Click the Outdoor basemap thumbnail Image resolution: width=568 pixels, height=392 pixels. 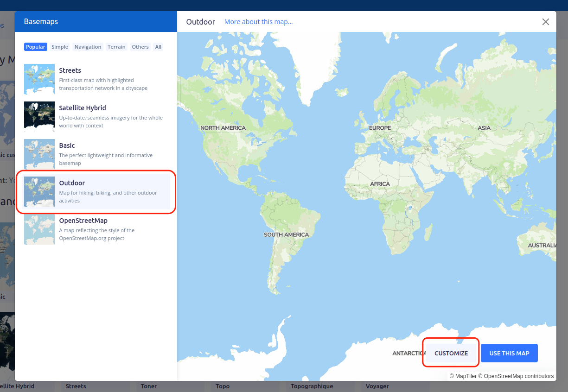point(39,192)
